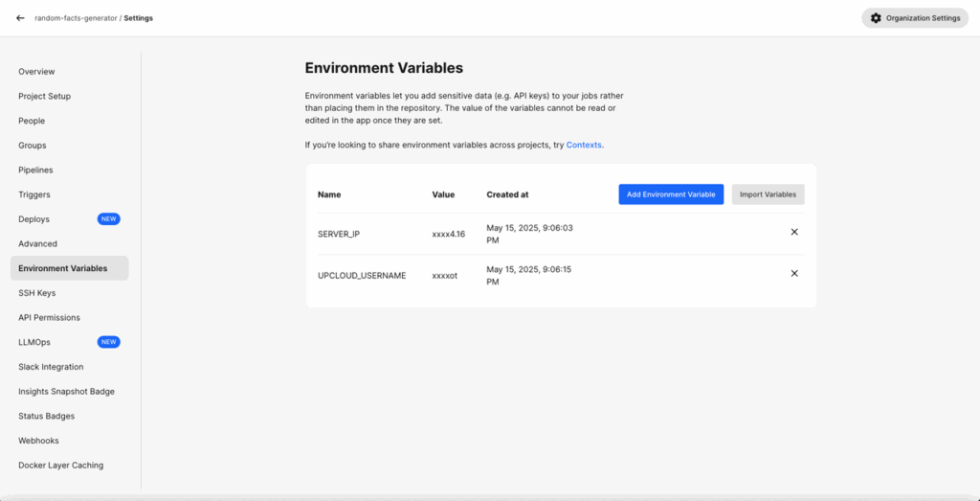Image resolution: width=980 pixels, height=501 pixels.
Task: Click the UPCLOUD_USERNAME variable name
Action: [x=362, y=275]
